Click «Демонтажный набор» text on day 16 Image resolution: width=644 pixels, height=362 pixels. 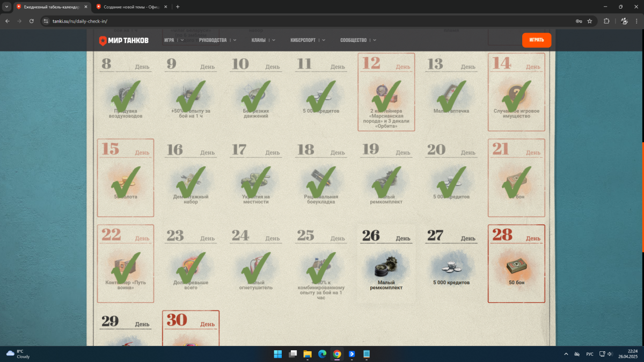(191, 199)
